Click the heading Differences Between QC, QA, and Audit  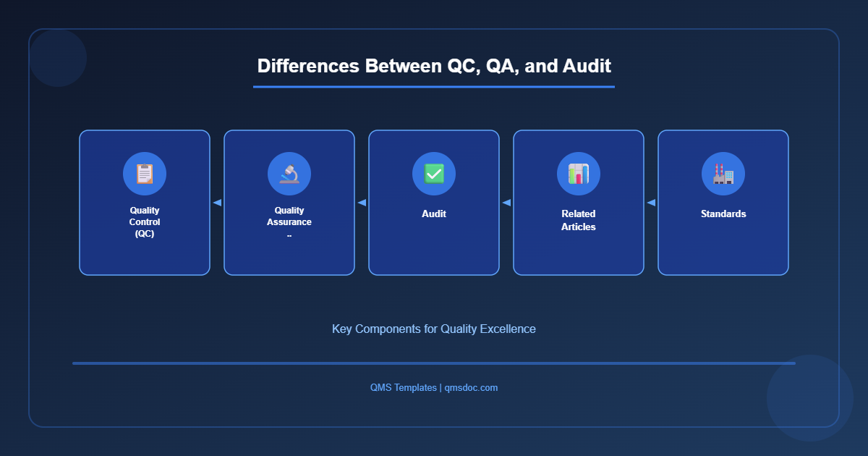click(x=434, y=66)
